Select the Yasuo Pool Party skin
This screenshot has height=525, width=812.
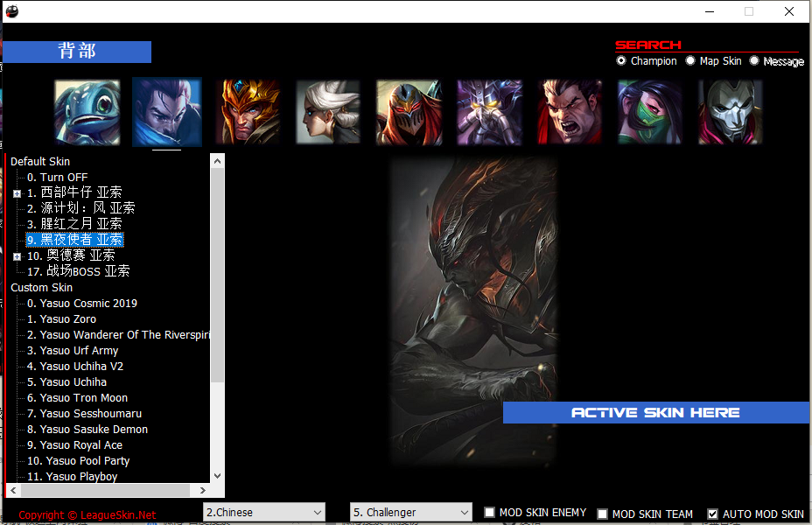click(78, 461)
